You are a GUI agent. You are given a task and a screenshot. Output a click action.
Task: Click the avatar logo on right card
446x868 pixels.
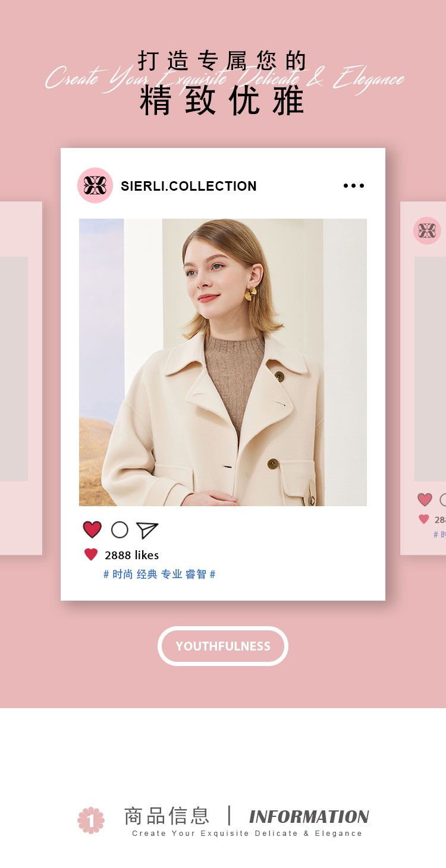point(427,231)
